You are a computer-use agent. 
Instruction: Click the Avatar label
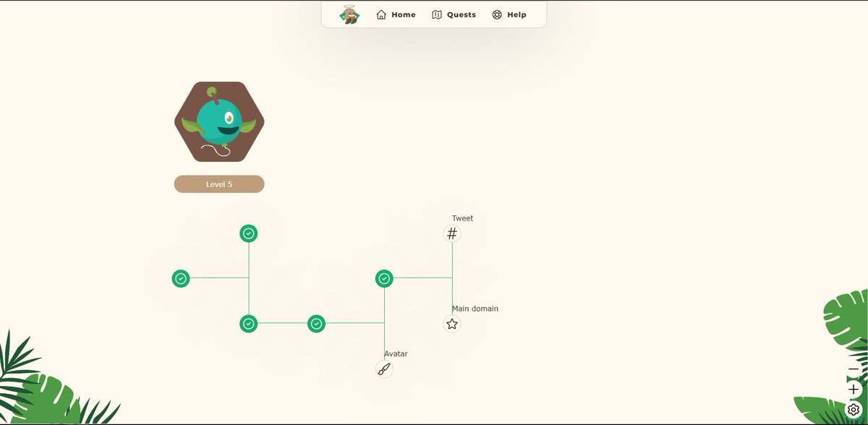(x=396, y=353)
